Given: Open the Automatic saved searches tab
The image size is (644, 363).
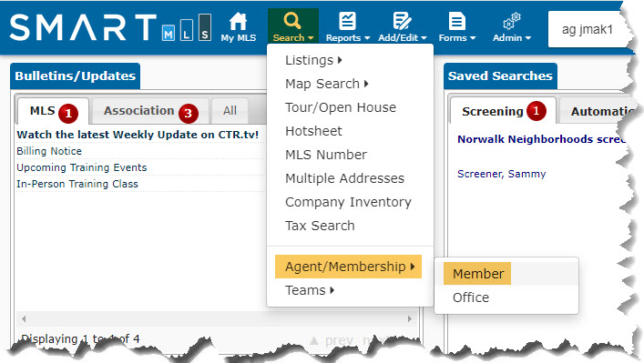Looking at the screenshot, I should (x=598, y=111).
